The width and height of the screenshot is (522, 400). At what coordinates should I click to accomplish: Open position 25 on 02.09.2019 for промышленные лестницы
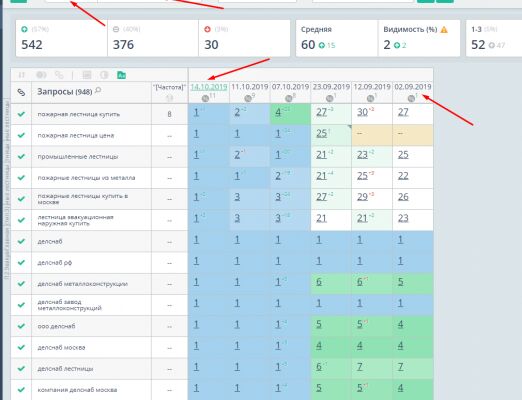(403, 155)
